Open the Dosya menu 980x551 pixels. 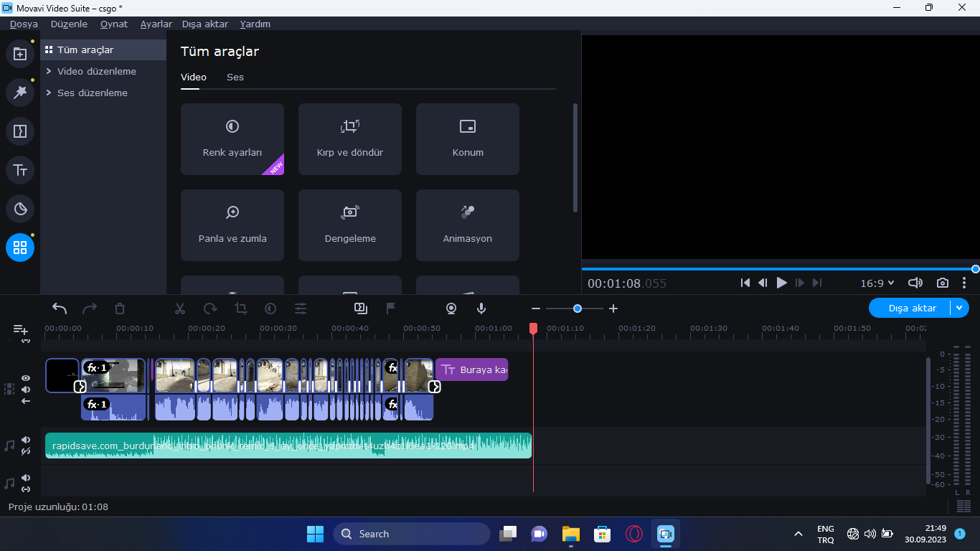[x=24, y=24]
